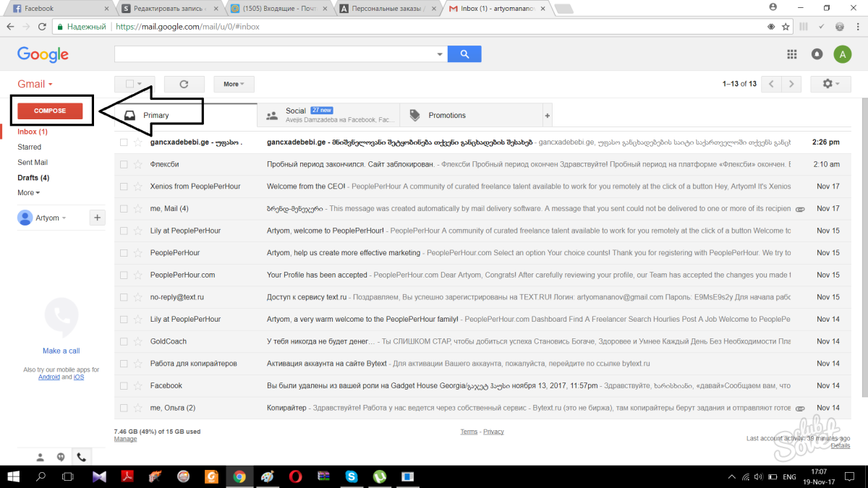Click the red Compose button

point(51,111)
